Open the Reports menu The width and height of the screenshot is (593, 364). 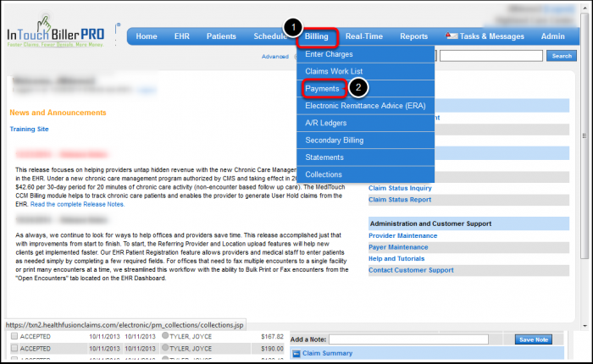[x=414, y=36]
